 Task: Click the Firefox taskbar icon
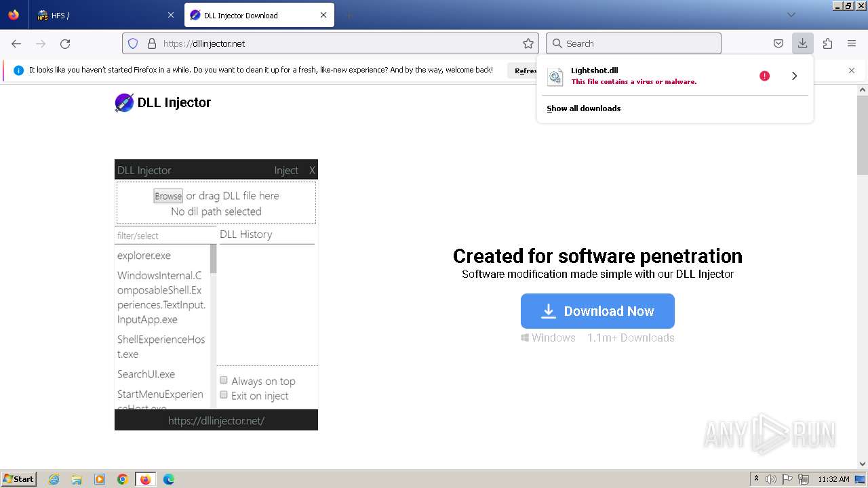[x=145, y=479]
